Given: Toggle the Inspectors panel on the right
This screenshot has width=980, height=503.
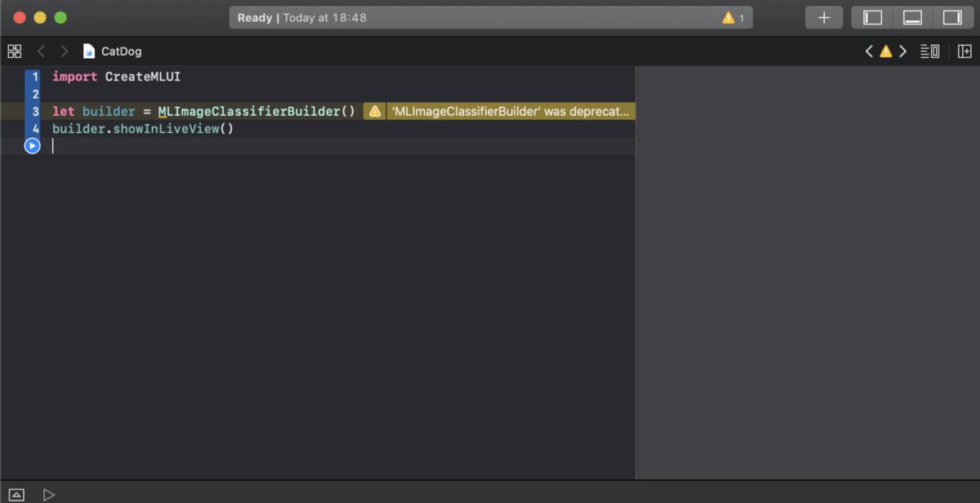Looking at the screenshot, I should point(952,17).
